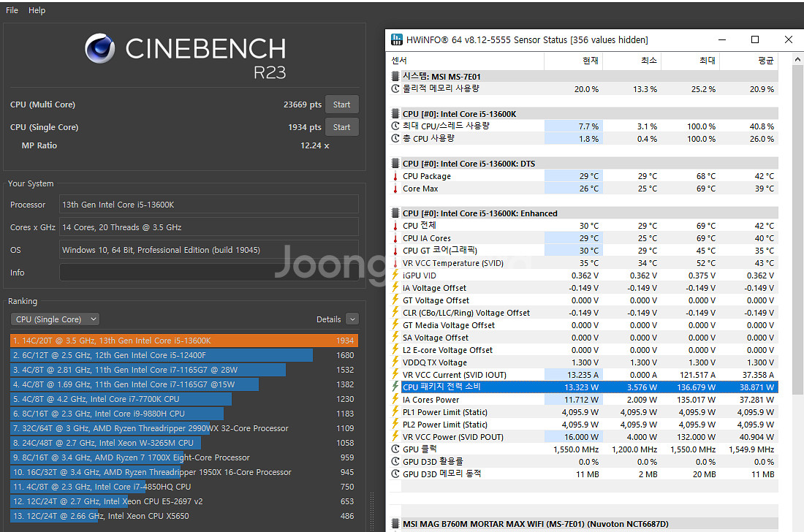Viewport: 804px width, 532px height.
Task: Click lightning icon beside iGPU VID
Action: click(395, 275)
